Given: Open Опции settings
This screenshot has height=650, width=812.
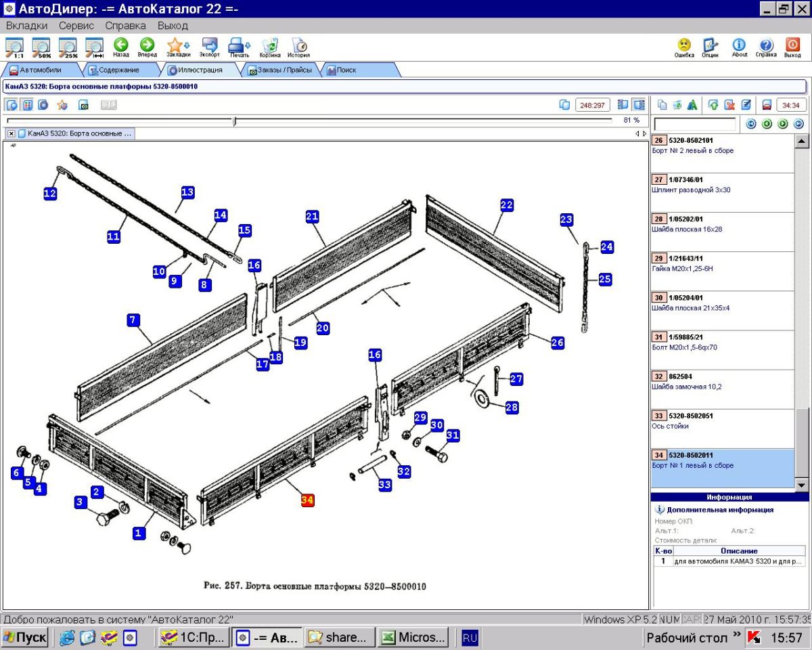Looking at the screenshot, I should 710,47.
